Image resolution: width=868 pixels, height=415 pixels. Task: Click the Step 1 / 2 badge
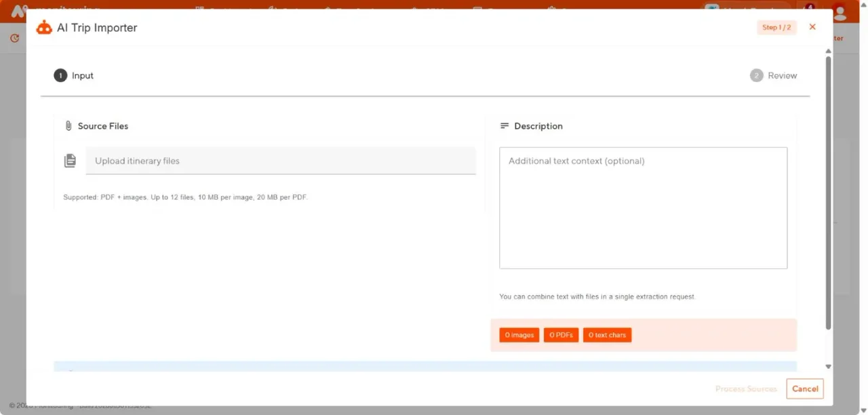776,27
